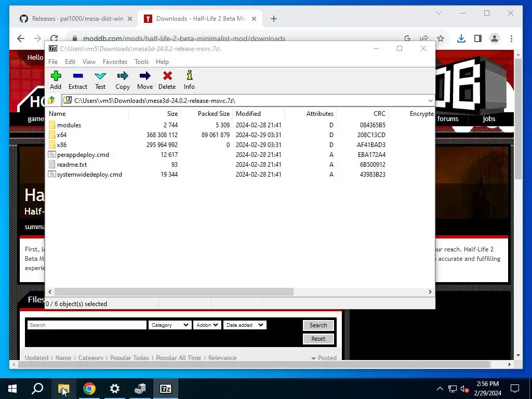Expand 7-Zip address path dropdown
This screenshot has width=532, height=399.
click(430, 100)
